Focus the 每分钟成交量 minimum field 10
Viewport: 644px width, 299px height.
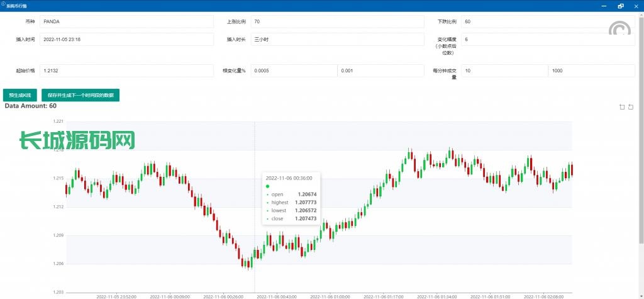[504, 71]
